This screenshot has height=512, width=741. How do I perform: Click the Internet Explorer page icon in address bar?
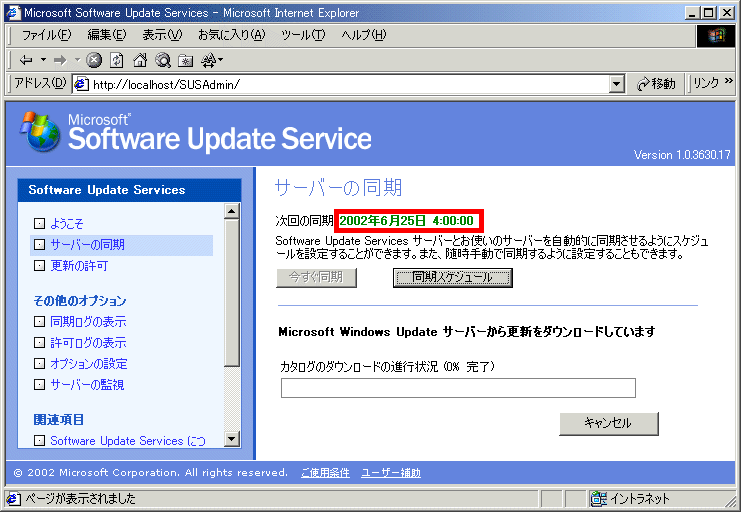click(x=81, y=85)
